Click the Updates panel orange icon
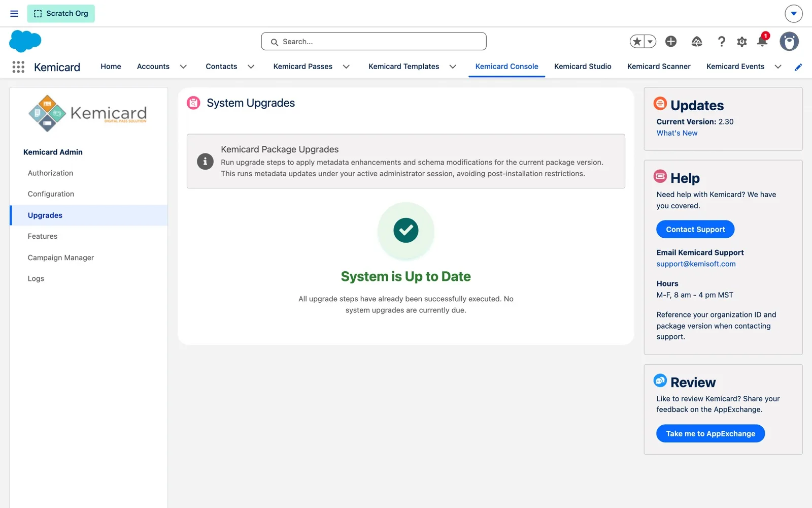Viewport: 812px width, 508px height. click(660, 104)
